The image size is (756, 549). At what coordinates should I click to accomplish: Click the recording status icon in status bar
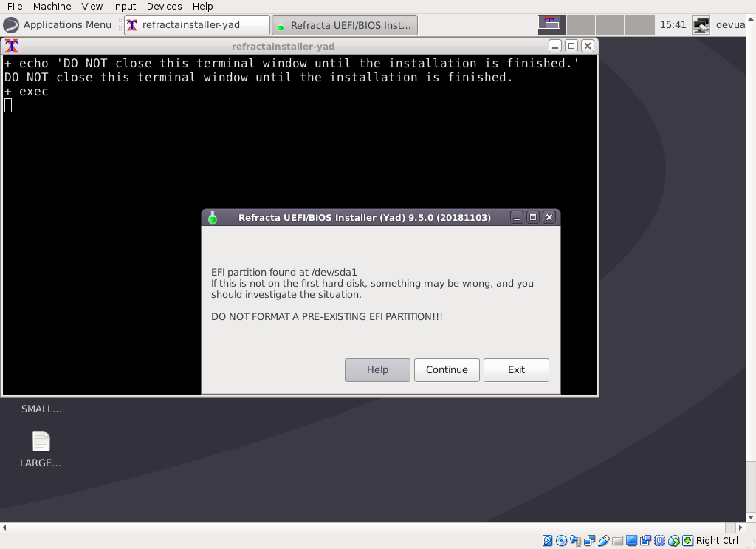coord(645,541)
